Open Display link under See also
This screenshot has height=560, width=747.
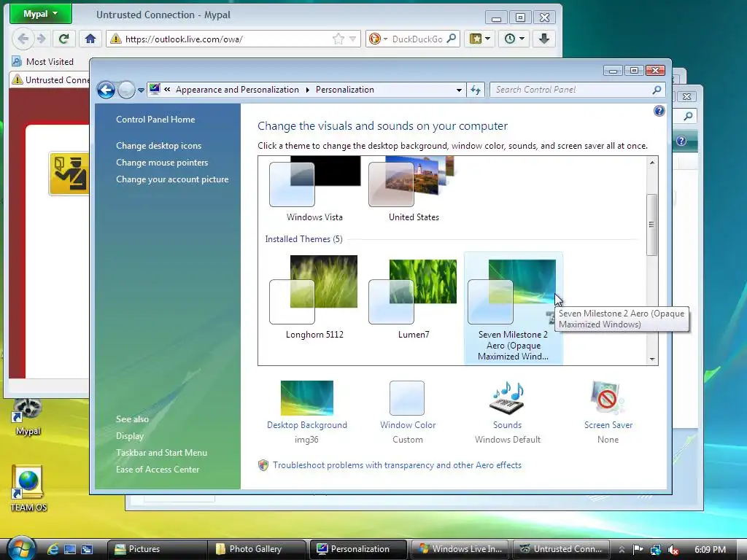pos(130,436)
